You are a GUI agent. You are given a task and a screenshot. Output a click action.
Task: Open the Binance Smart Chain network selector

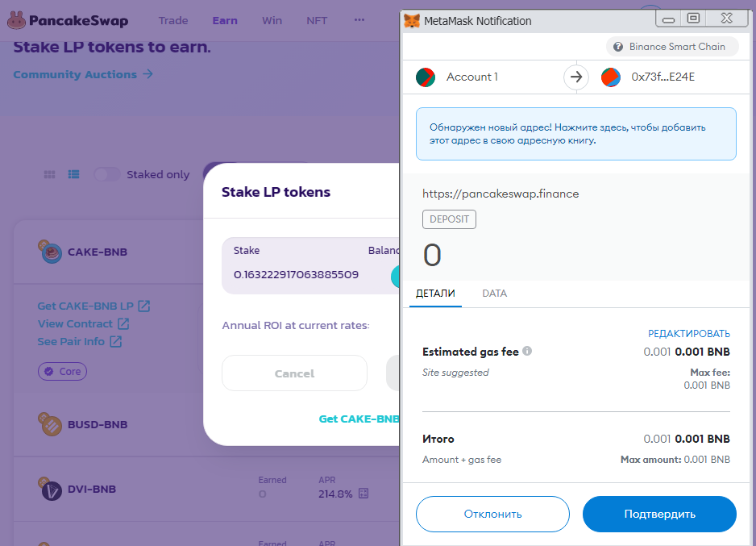coord(672,47)
